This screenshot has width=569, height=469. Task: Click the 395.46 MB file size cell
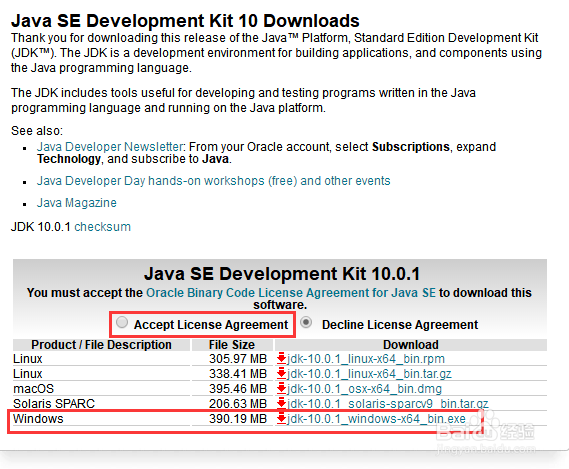[x=238, y=389]
